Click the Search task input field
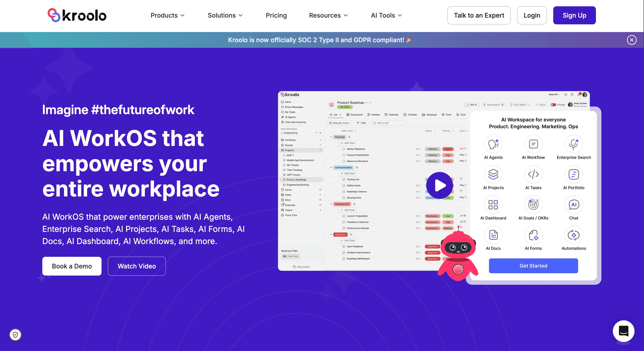 [388, 123]
